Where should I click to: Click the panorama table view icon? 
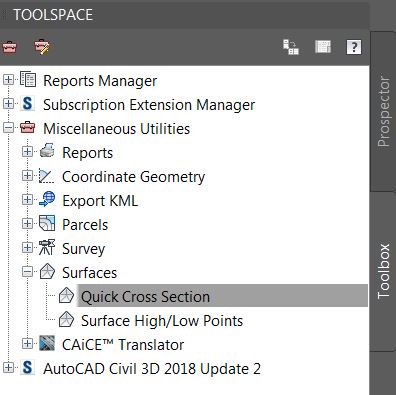point(323,47)
